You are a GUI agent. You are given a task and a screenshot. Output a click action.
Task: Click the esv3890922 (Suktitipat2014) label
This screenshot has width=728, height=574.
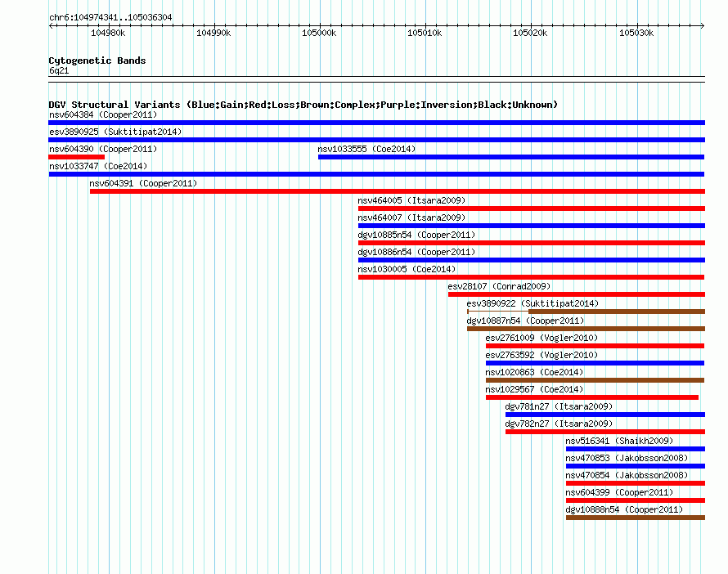[533, 303]
